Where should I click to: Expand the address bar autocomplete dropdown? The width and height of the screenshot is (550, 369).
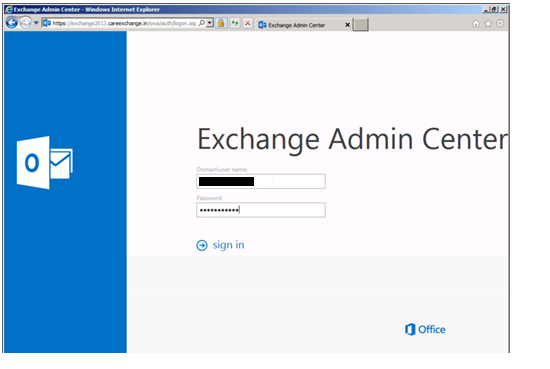pyautogui.click(x=210, y=23)
